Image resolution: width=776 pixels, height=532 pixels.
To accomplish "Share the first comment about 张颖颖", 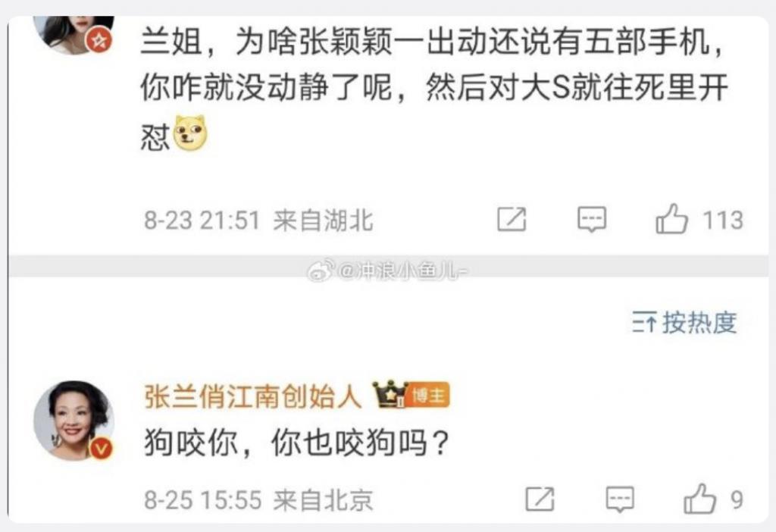I will (x=512, y=220).
